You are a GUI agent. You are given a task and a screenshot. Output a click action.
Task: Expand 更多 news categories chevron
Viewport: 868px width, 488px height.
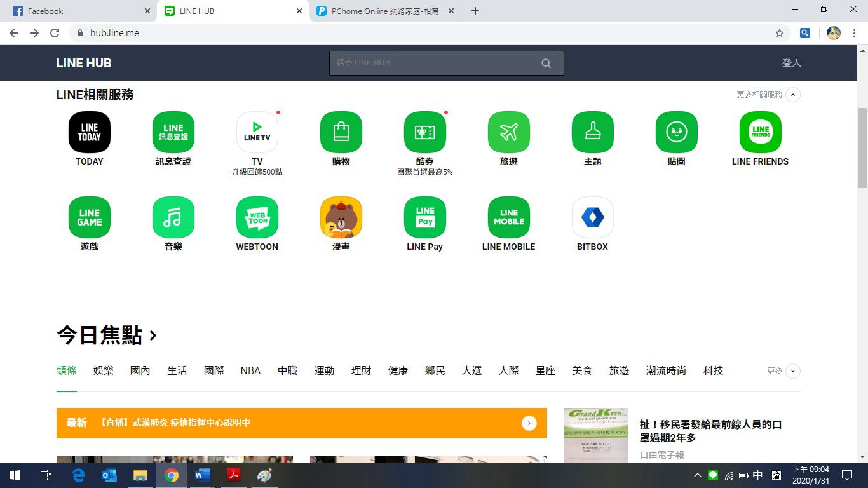pos(793,371)
